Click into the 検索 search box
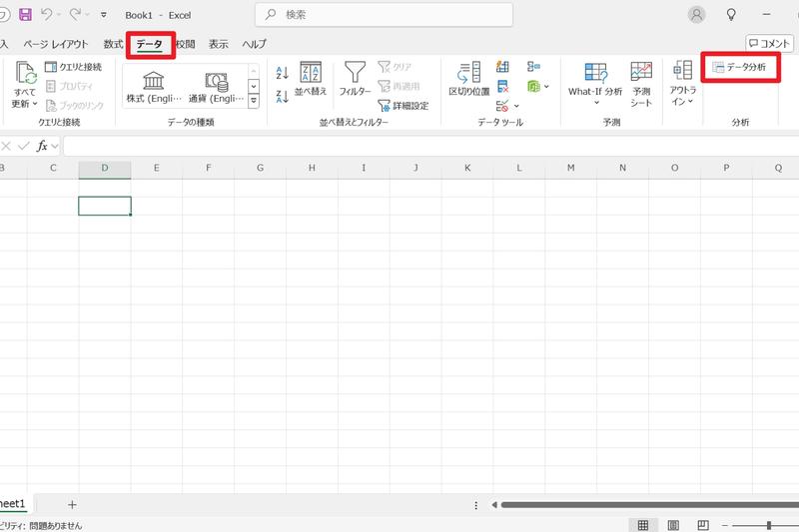The height and width of the screenshot is (532, 799). click(x=384, y=15)
